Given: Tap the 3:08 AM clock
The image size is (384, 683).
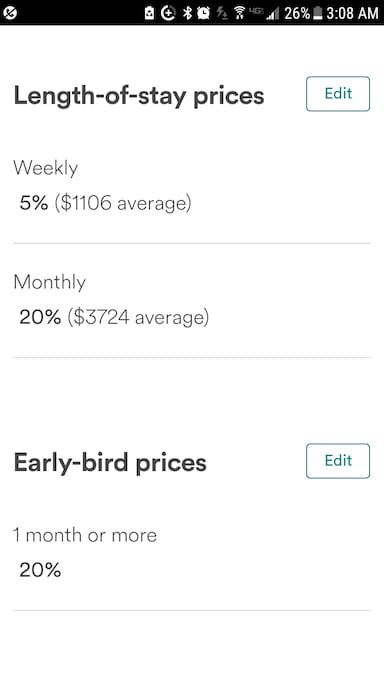Looking at the screenshot, I should 352,13.
